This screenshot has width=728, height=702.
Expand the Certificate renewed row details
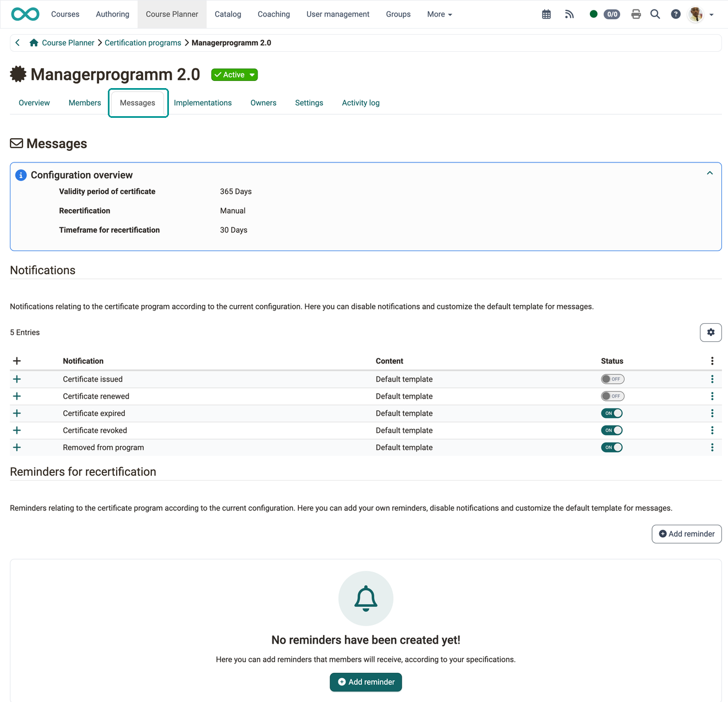click(17, 396)
